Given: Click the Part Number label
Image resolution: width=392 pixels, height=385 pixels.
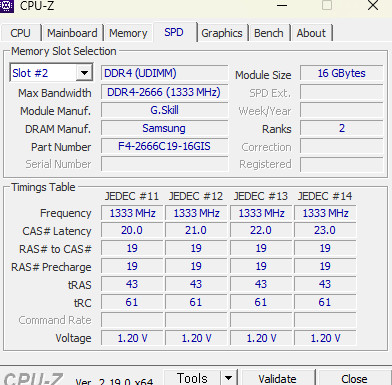Looking at the screenshot, I should tap(61, 147).
